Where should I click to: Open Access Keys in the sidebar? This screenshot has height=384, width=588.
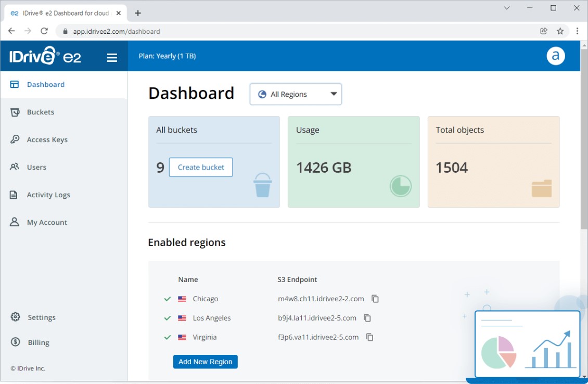coord(64,139)
